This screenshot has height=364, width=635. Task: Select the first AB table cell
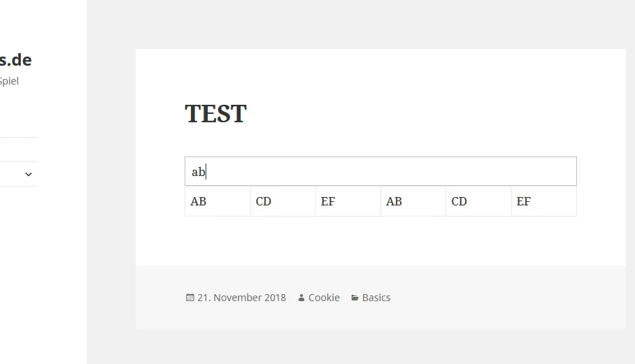[218, 201]
